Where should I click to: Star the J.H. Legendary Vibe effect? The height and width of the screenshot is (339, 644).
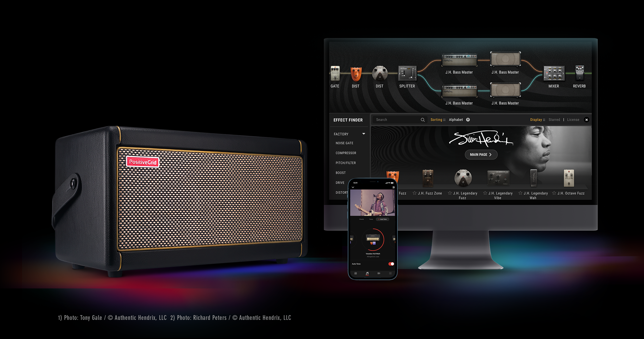click(x=485, y=193)
